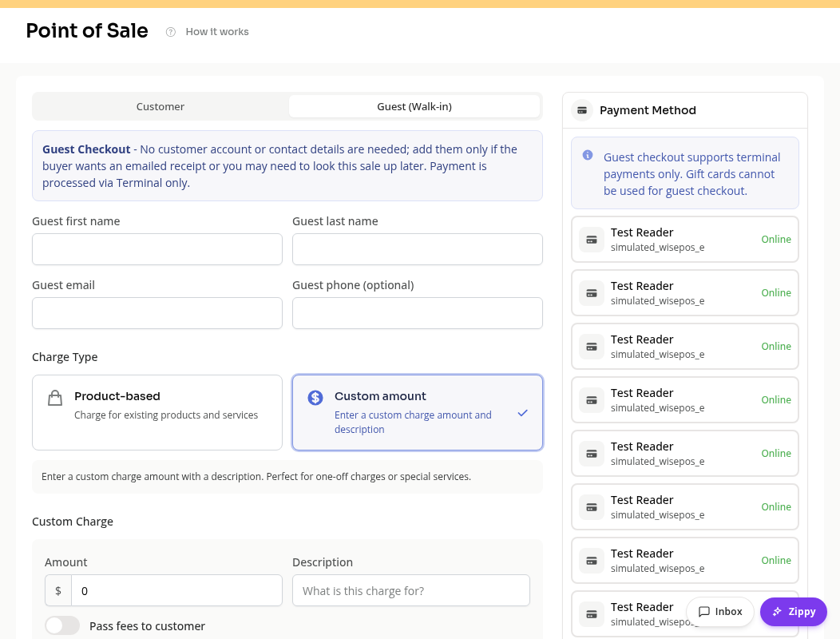Open the Inbox button
The image size is (840, 639).
(x=720, y=612)
